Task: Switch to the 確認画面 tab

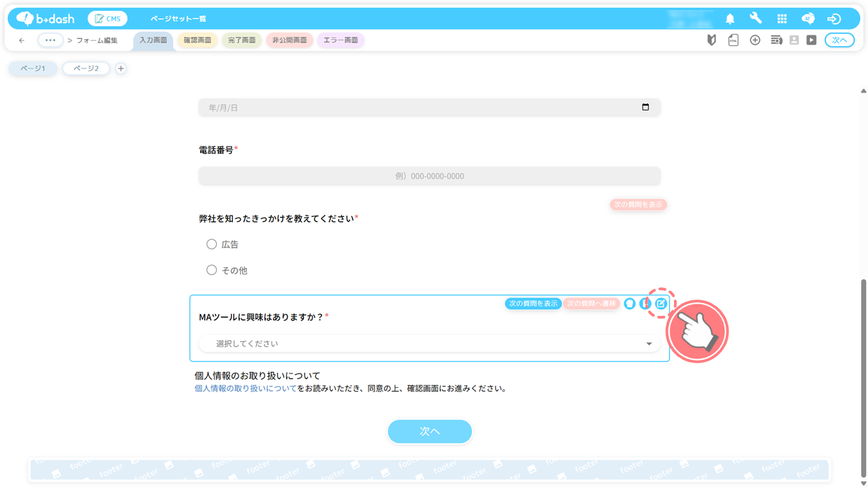Action: pos(197,41)
